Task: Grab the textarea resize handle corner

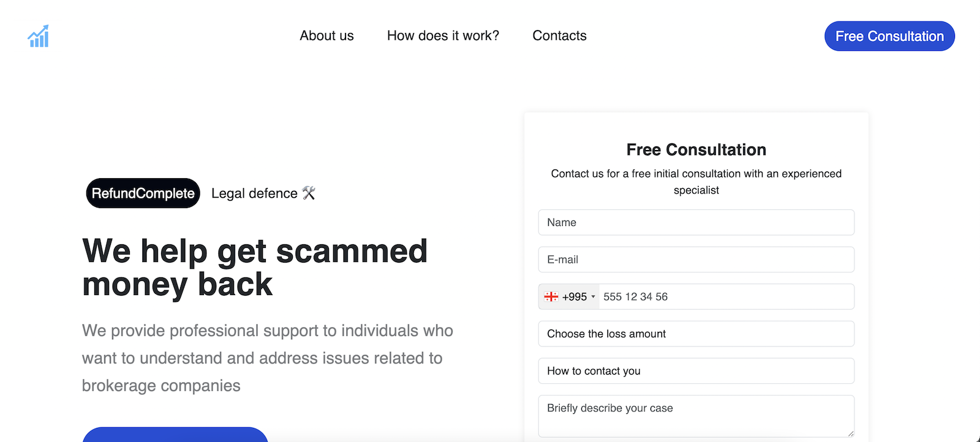Action: click(851, 433)
